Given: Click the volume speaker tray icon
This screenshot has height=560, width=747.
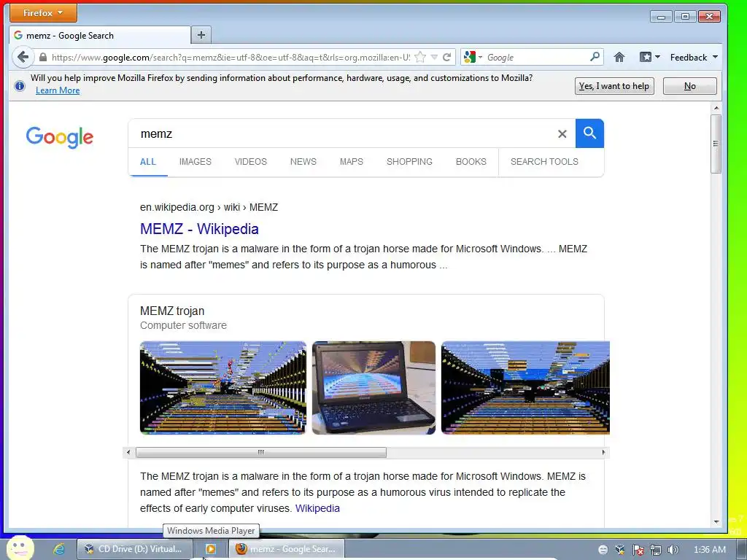Looking at the screenshot, I should pyautogui.click(x=673, y=550).
